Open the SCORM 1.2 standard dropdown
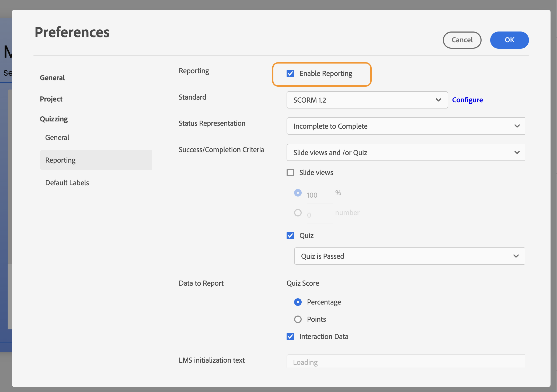Viewport: 557px width, 392px height. tap(367, 100)
